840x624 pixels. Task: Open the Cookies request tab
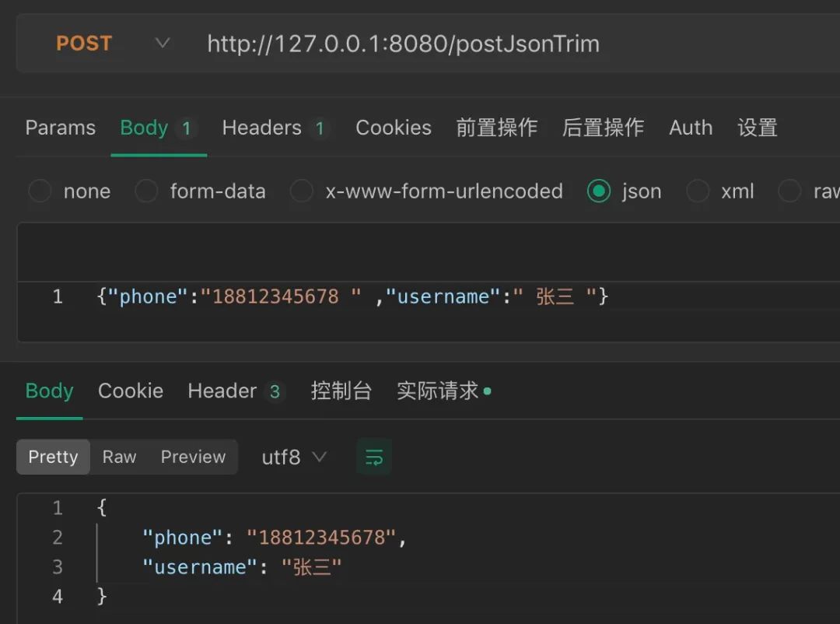tap(394, 128)
